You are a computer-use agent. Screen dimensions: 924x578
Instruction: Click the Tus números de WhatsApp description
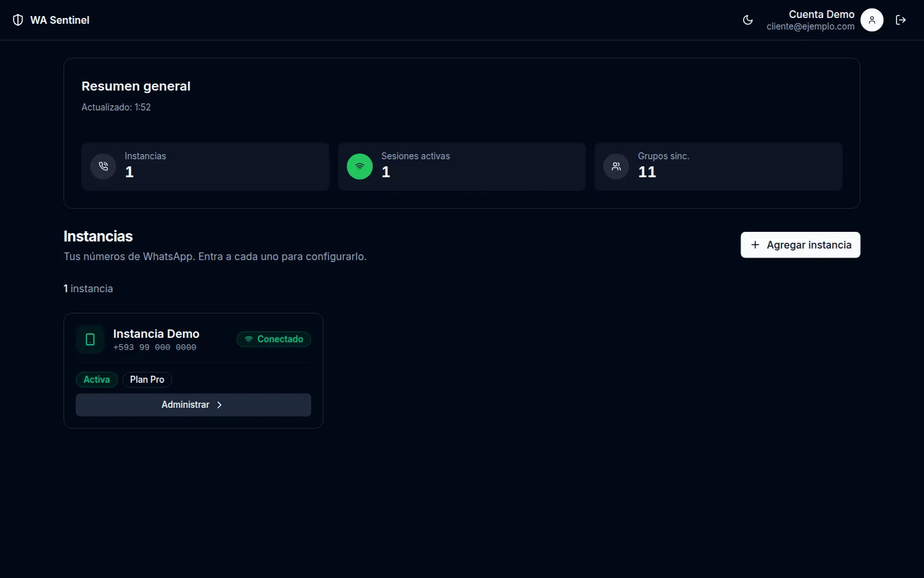[215, 256]
